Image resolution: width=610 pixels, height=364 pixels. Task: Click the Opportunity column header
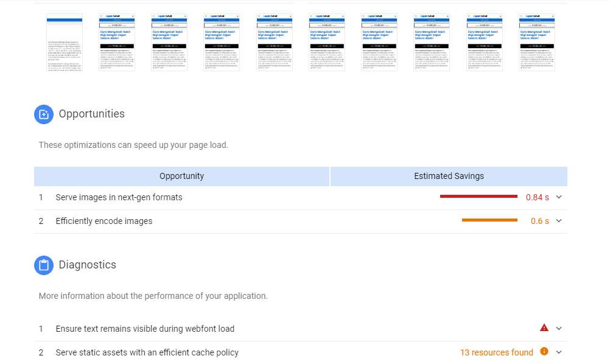pos(181,176)
